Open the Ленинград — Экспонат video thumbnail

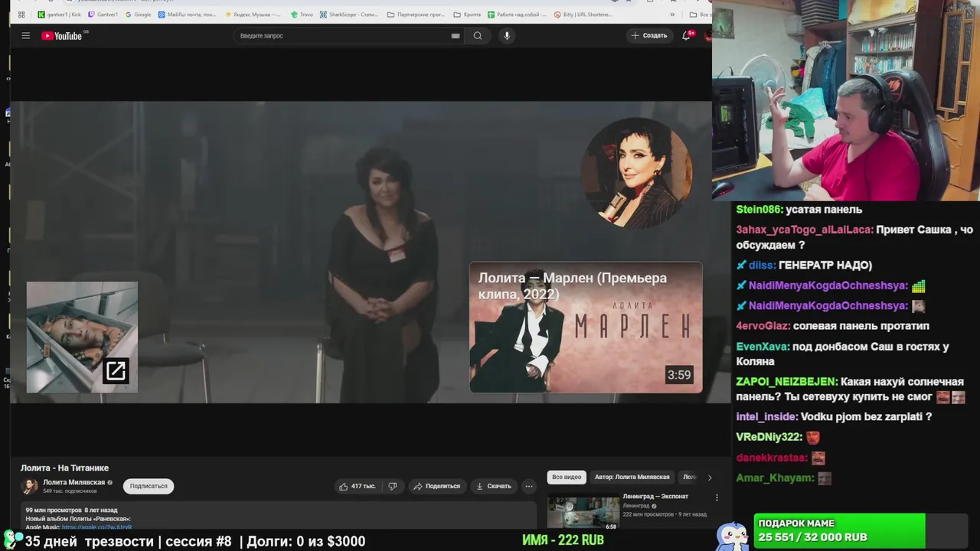click(583, 511)
